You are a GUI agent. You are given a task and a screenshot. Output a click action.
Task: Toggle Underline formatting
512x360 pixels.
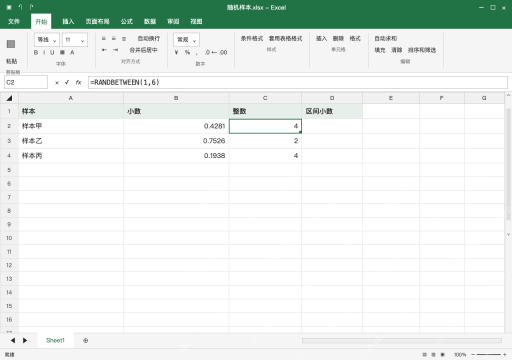pyautogui.click(x=52, y=52)
